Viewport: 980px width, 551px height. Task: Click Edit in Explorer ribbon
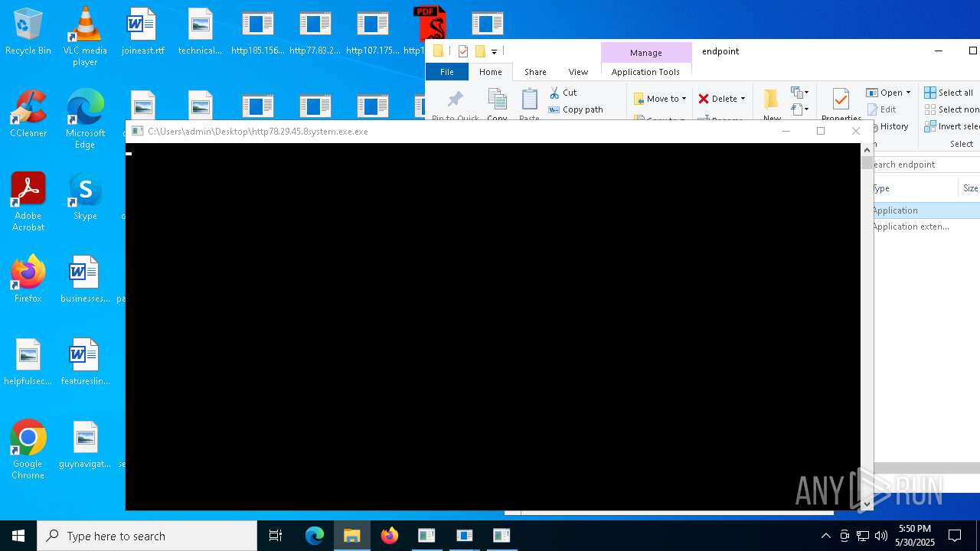point(881,109)
